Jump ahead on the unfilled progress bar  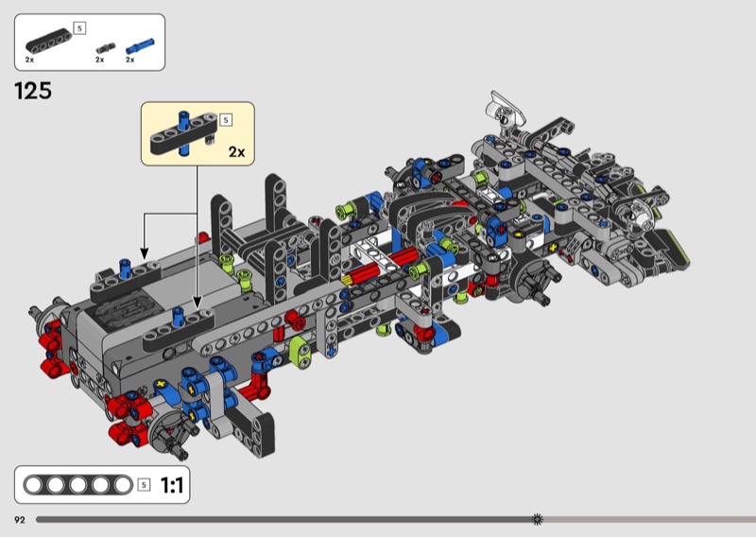[652, 519]
